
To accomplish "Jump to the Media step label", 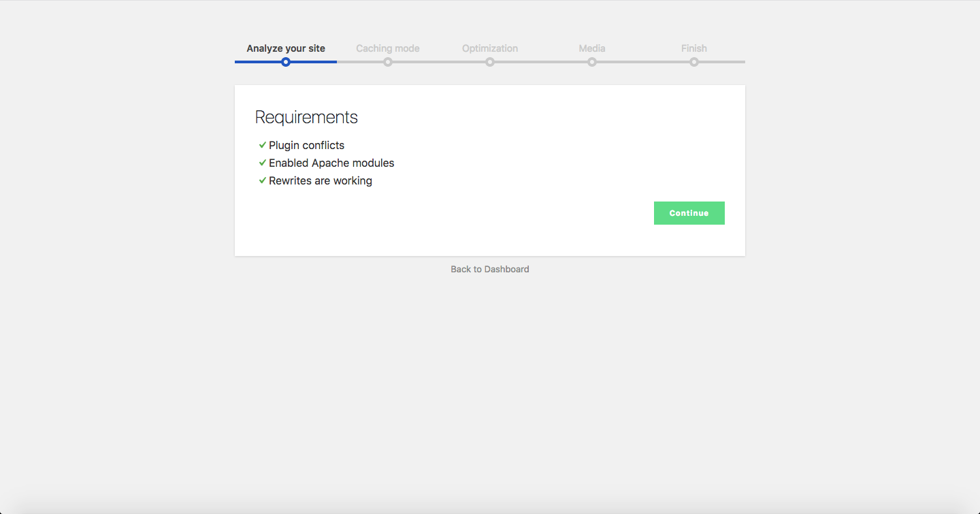I will (592, 48).
